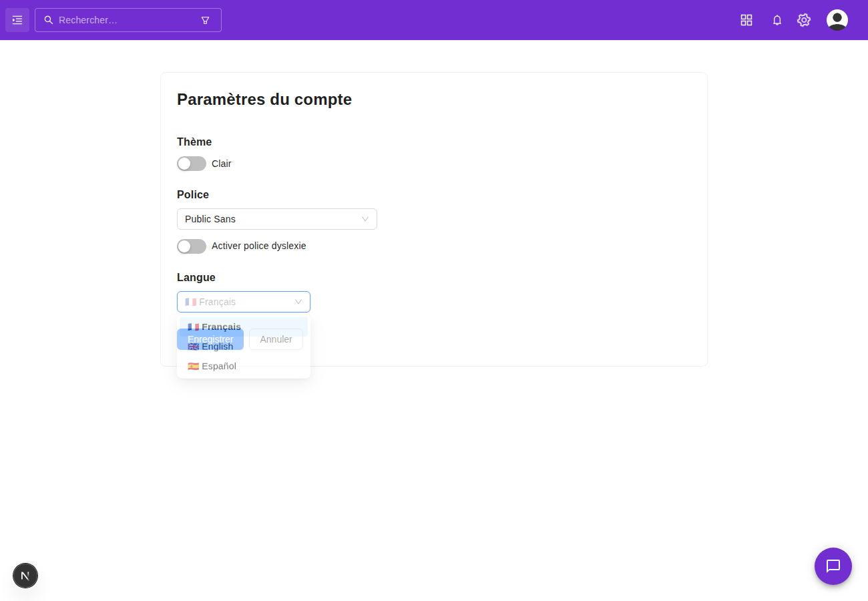This screenshot has width=868, height=601.
Task: Select English in the language list
Action: click(244, 347)
